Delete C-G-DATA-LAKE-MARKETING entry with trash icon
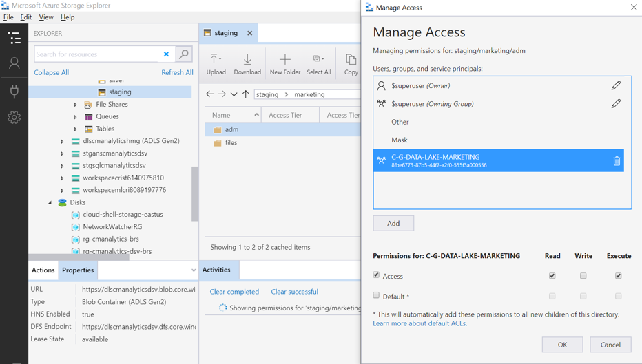642x364 pixels. 617,161
